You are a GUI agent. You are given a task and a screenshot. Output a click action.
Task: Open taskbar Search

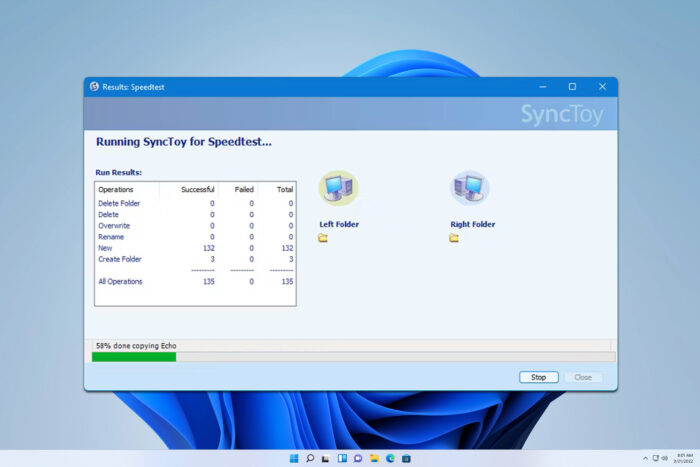310,459
